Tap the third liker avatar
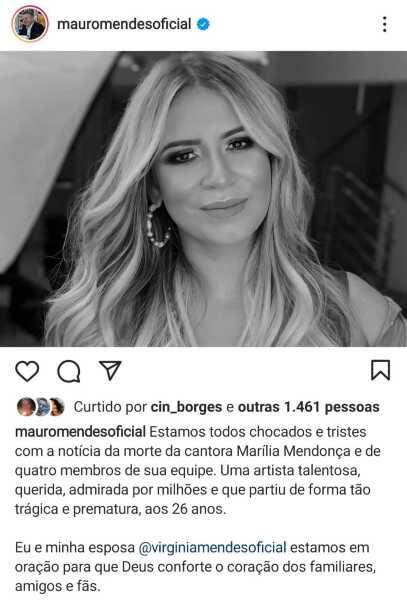Viewport: 407px width, 600px height. click(57, 407)
